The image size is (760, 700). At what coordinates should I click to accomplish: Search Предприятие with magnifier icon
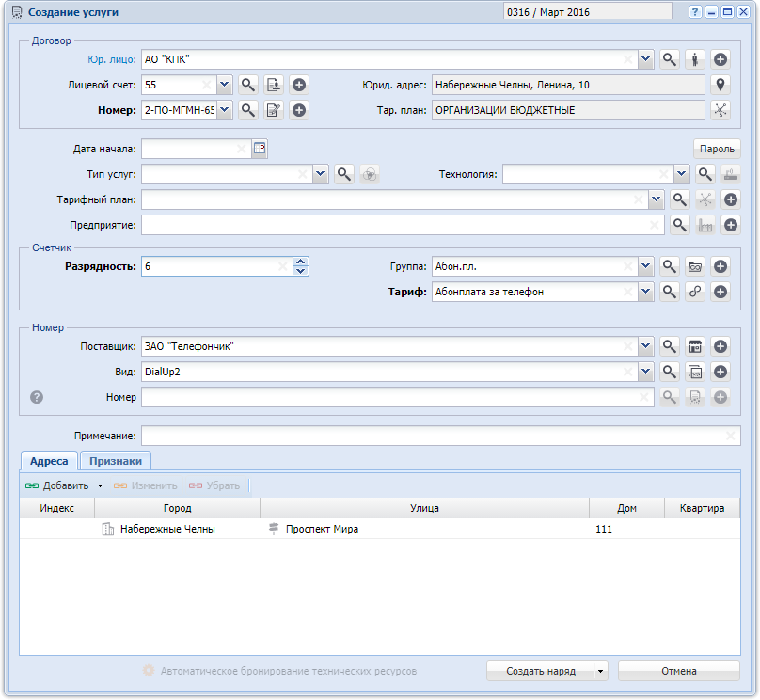pos(679,225)
